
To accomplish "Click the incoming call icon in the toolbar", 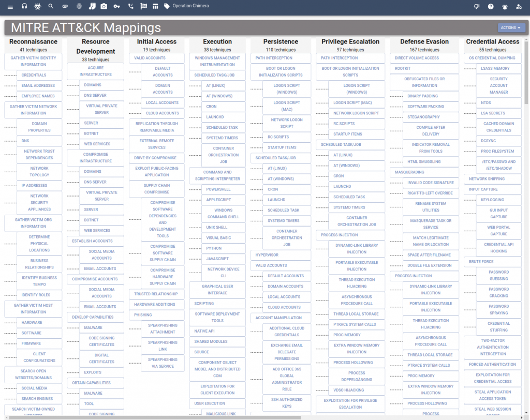I will [x=130, y=7].
